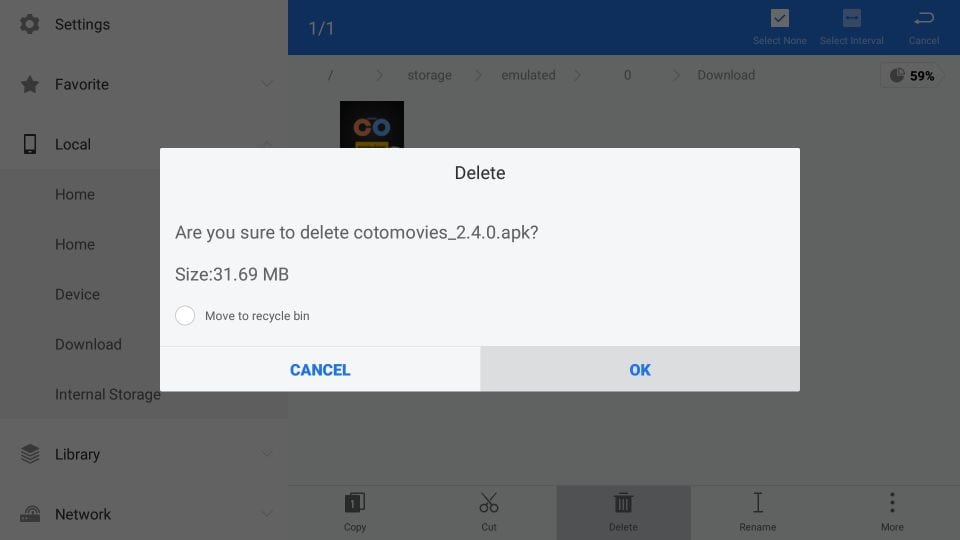Click the Library stack icon
960x540 pixels.
[x=29, y=454]
